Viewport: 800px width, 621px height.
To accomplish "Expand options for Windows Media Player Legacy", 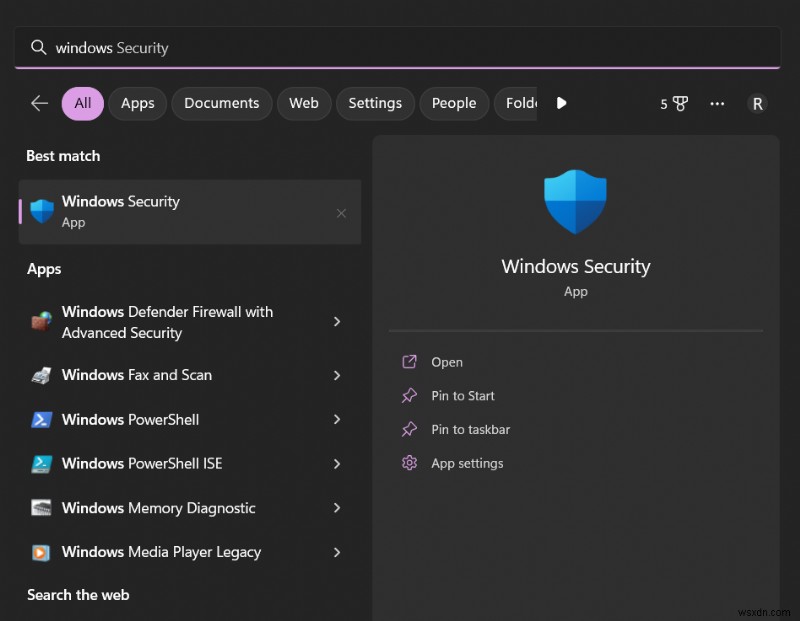I will [x=337, y=552].
